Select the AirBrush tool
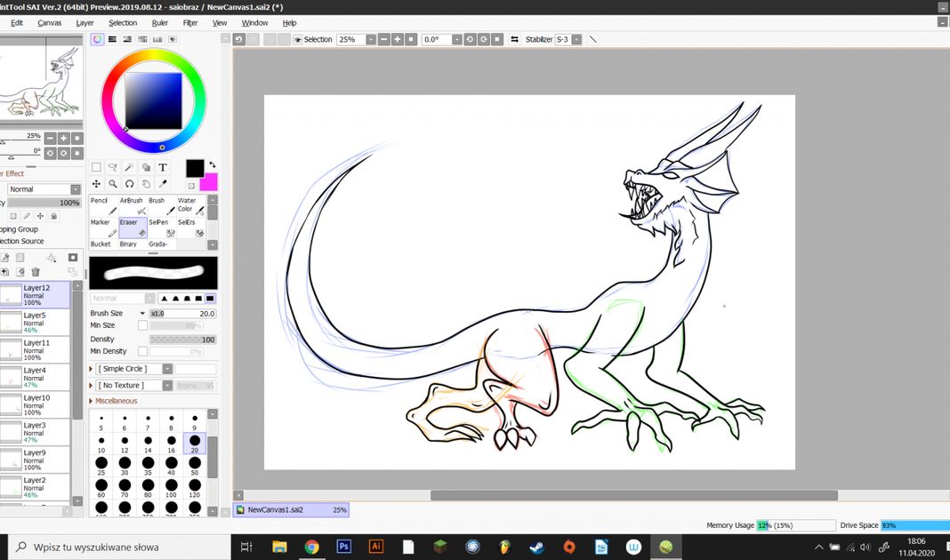This screenshot has height=560, width=950. pos(132,205)
